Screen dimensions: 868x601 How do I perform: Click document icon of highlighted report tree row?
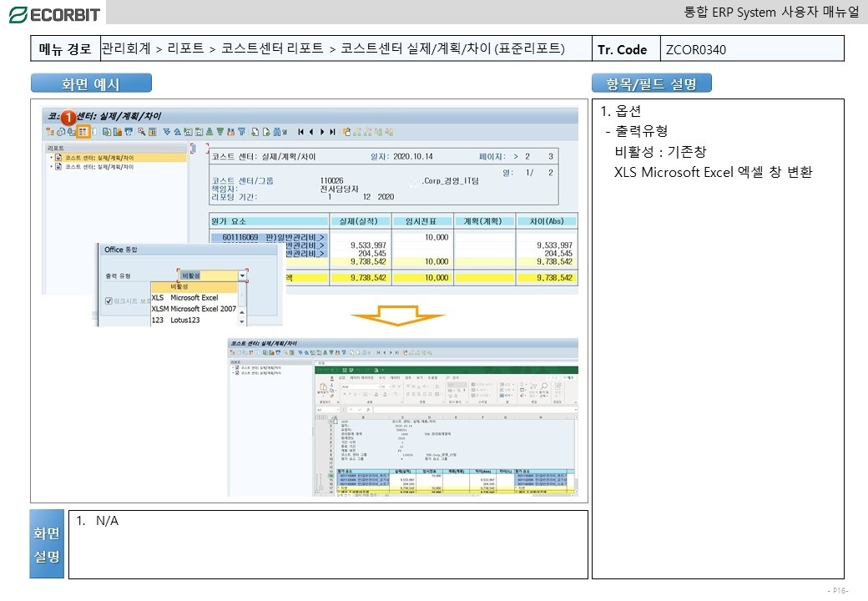[x=58, y=158]
